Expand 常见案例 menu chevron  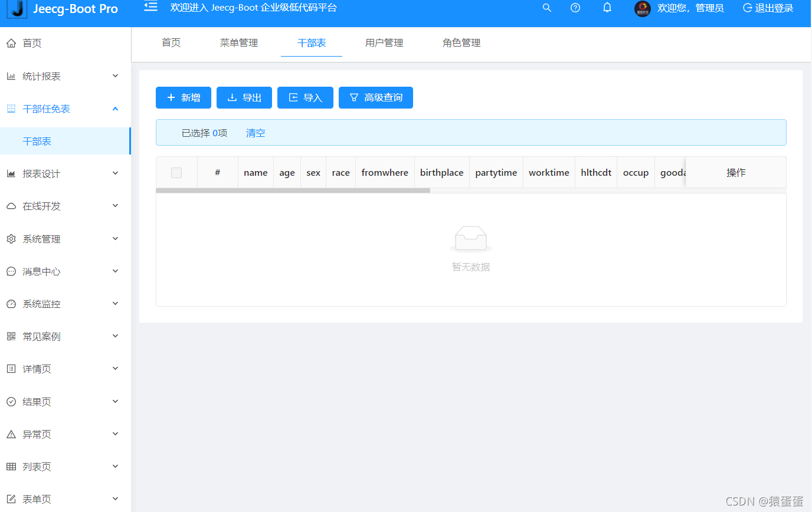coord(116,336)
